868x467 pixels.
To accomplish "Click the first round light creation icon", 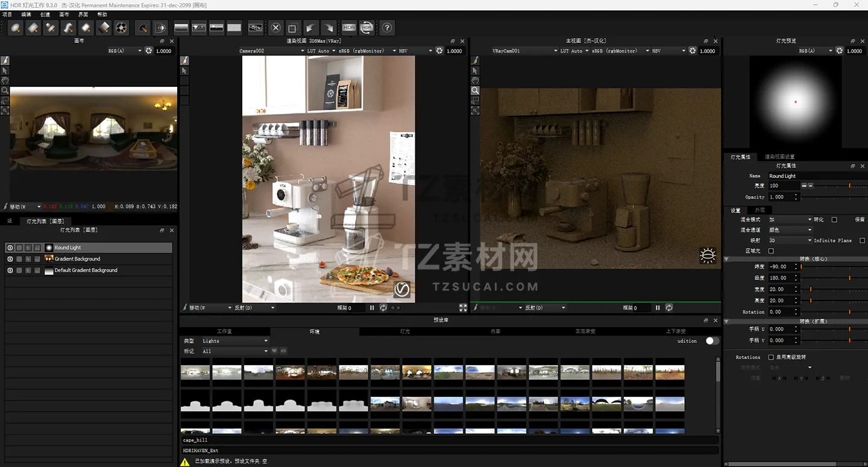I will (x=16, y=28).
